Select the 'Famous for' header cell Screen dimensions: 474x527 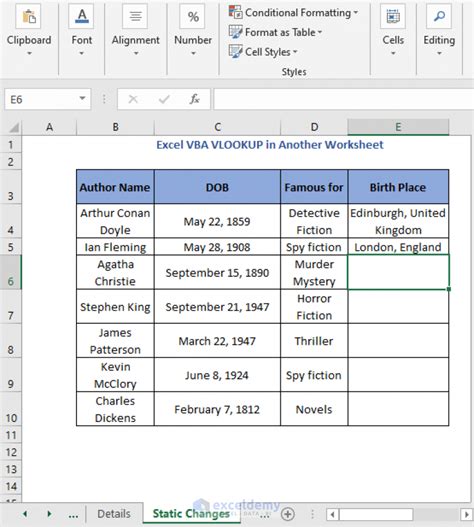pos(314,187)
